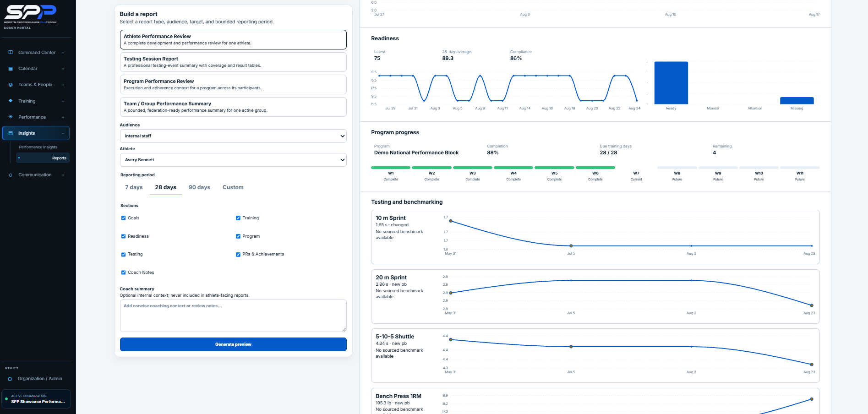Click the 10 m Sprint chart card

point(595,237)
